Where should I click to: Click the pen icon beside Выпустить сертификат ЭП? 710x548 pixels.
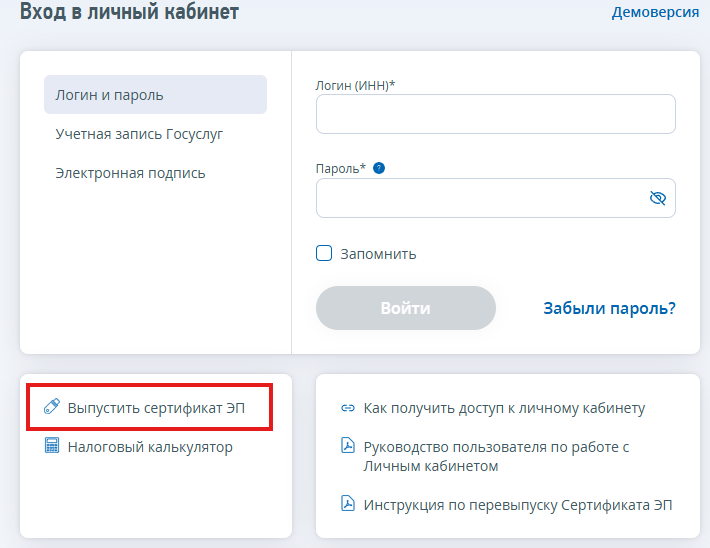point(52,408)
